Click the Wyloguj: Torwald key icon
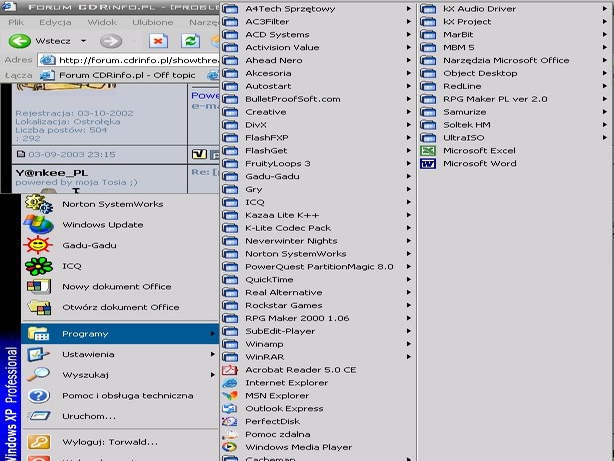 [38, 442]
